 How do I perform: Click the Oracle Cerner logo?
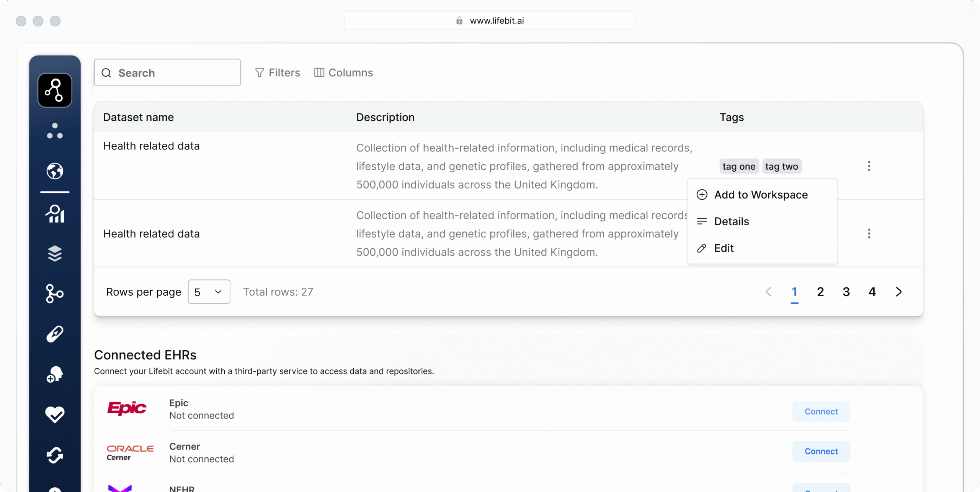pos(130,453)
